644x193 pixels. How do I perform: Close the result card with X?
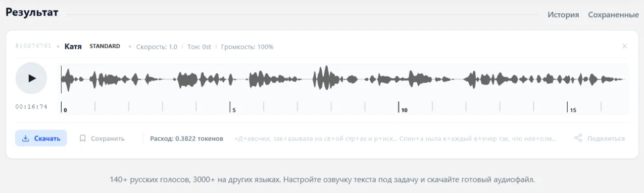624,46
